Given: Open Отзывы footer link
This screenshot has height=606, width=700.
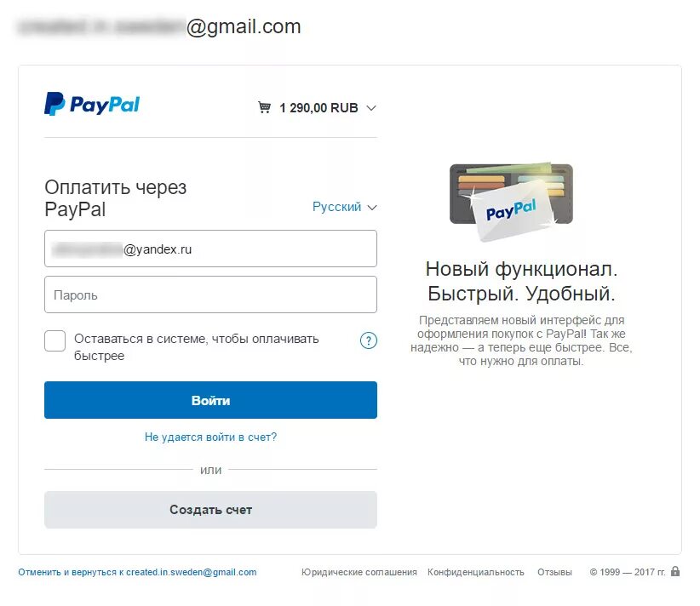Looking at the screenshot, I should coord(554,572).
